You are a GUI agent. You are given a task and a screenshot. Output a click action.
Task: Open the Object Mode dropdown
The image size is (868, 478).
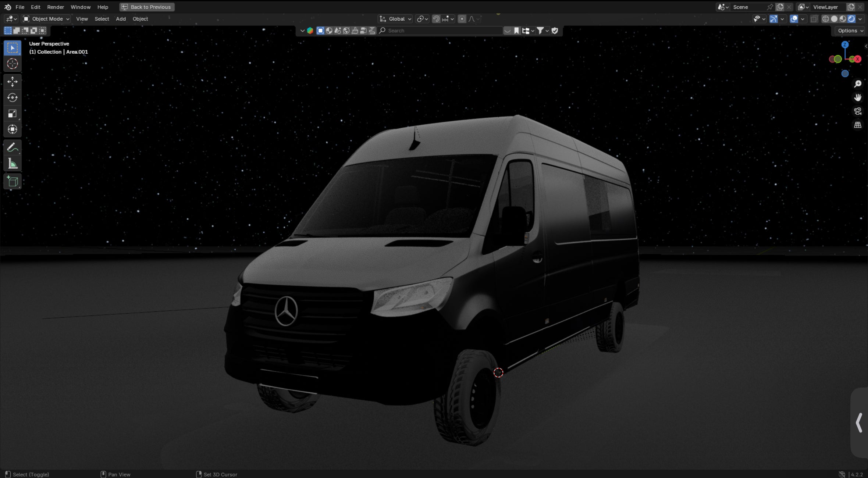pyautogui.click(x=46, y=19)
